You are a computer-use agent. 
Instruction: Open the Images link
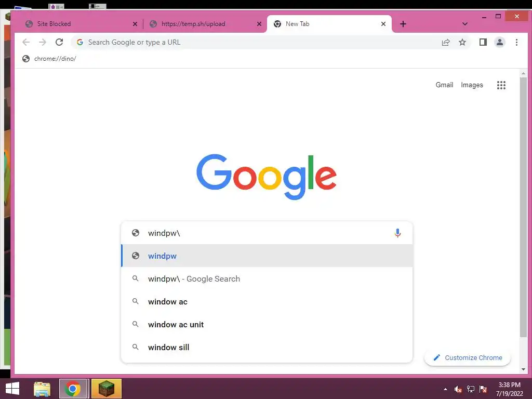(x=472, y=85)
